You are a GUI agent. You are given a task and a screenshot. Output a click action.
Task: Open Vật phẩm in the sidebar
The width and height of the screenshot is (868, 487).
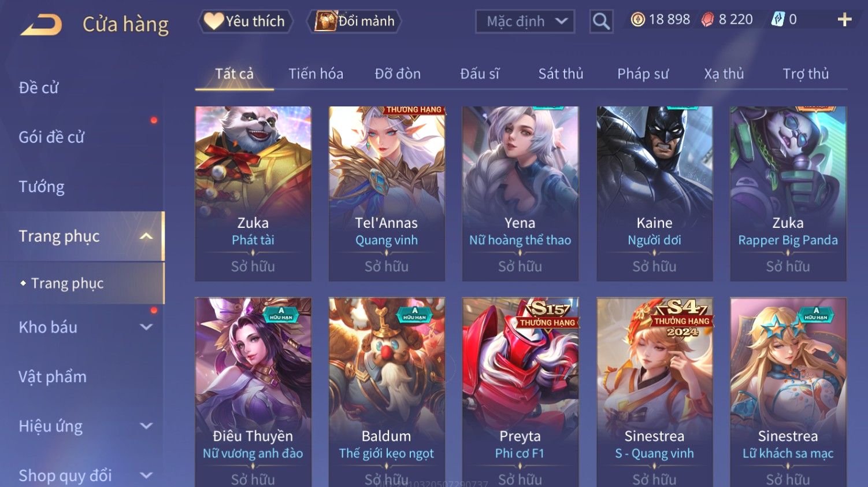[53, 377]
